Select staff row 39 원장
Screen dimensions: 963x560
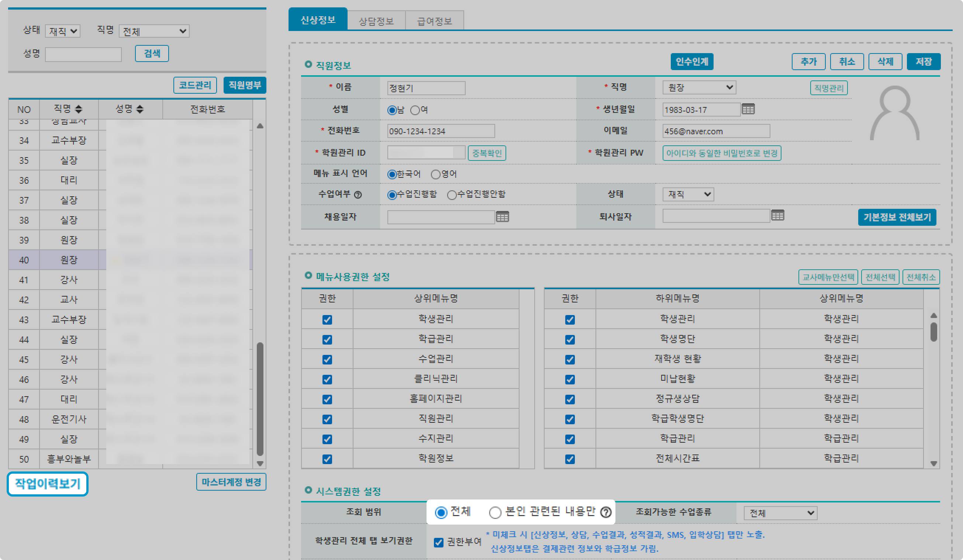tap(130, 240)
